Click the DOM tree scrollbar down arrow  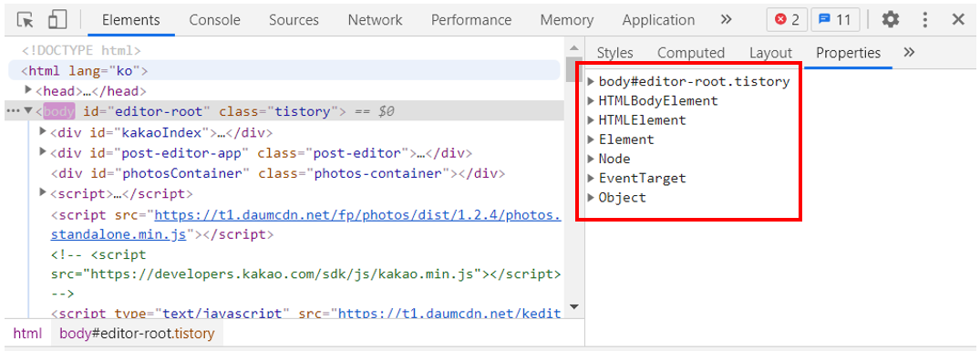(573, 306)
